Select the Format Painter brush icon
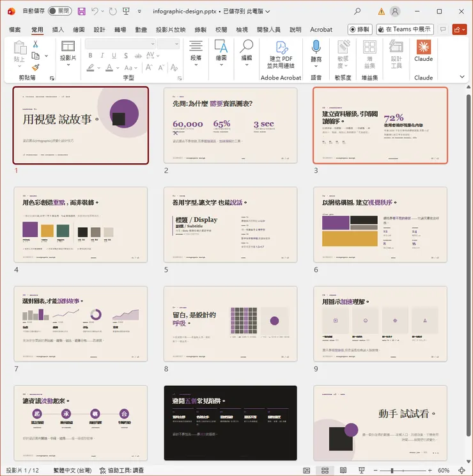The height and width of the screenshot is (476, 473). [36, 67]
